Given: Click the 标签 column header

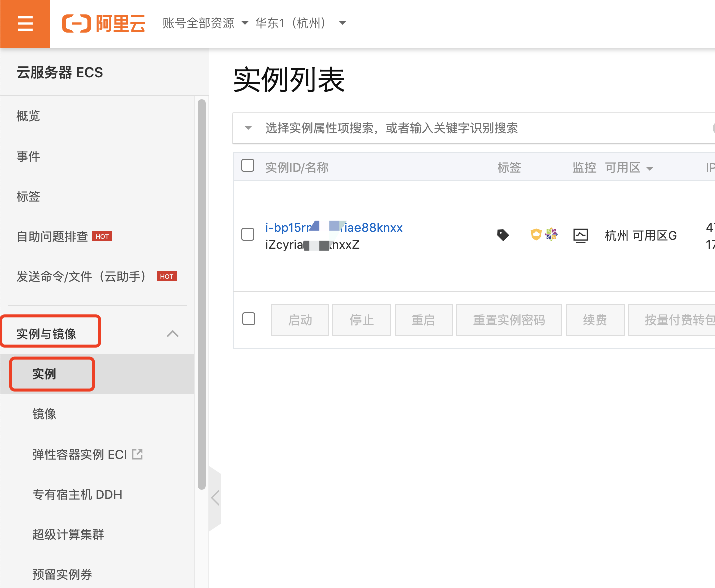Looking at the screenshot, I should coord(509,168).
